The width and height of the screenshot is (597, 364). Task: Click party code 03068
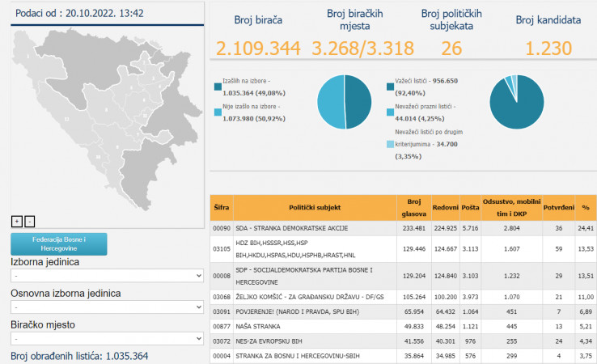pos(222,297)
